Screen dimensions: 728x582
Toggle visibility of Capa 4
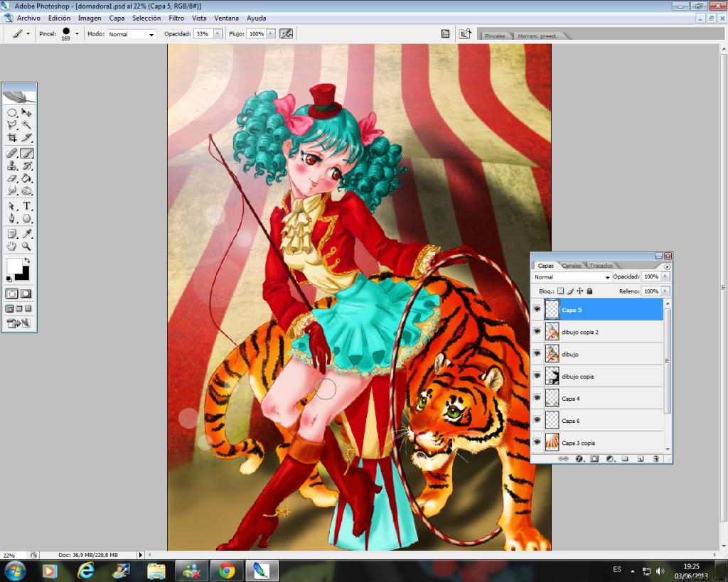537,398
